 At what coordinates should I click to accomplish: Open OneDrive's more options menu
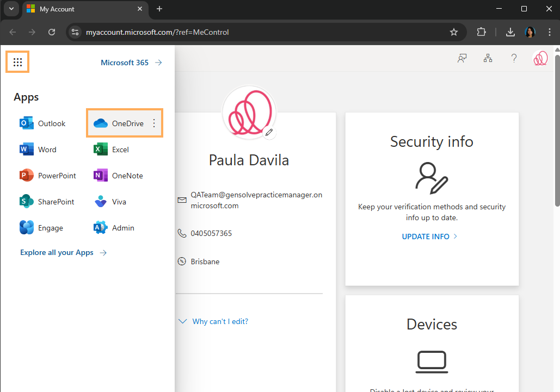point(154,123)
